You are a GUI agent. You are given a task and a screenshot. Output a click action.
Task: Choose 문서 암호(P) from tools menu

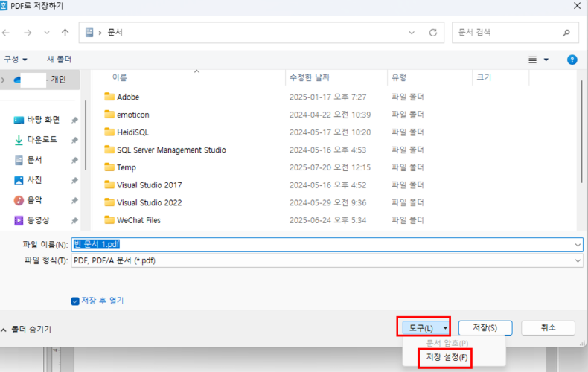[447, 343]
